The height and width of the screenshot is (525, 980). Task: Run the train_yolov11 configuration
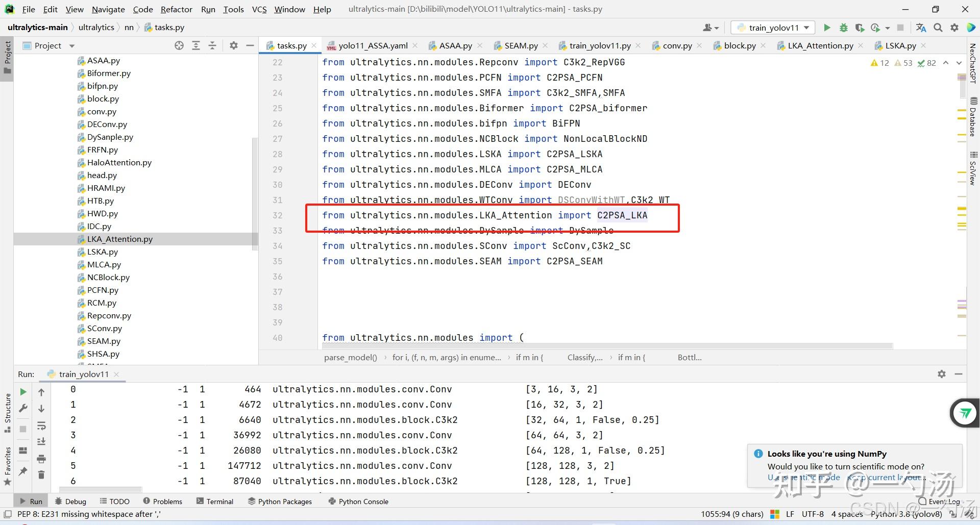pos(827,28)
